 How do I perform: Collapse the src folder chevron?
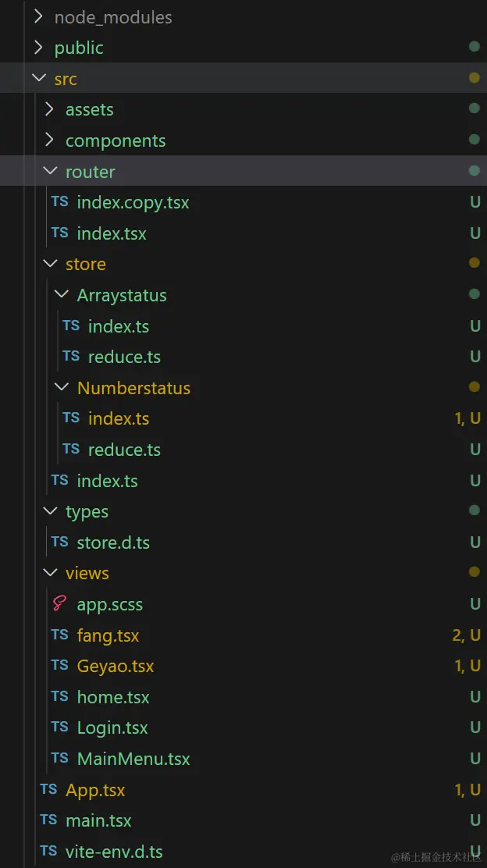click(x=39, y=78)
